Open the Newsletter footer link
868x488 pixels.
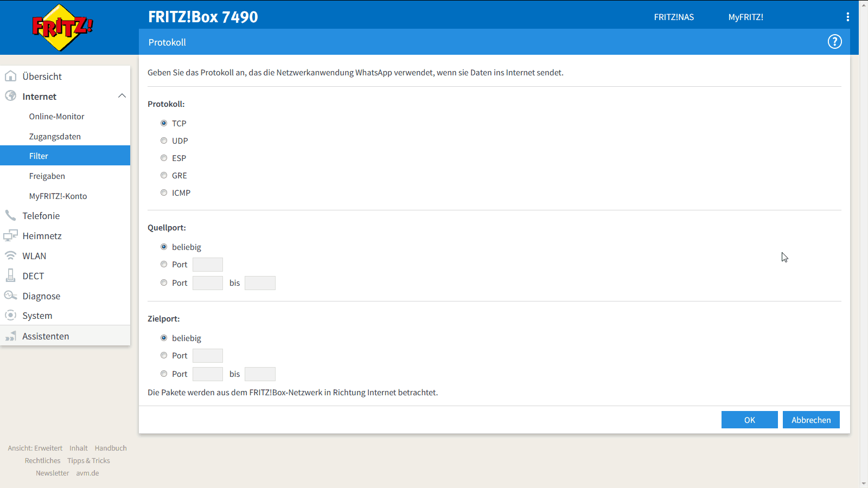pos(53,473)
